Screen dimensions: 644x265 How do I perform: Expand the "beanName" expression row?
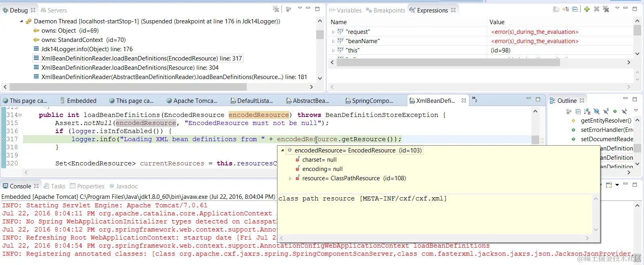(x=333, y=41)
